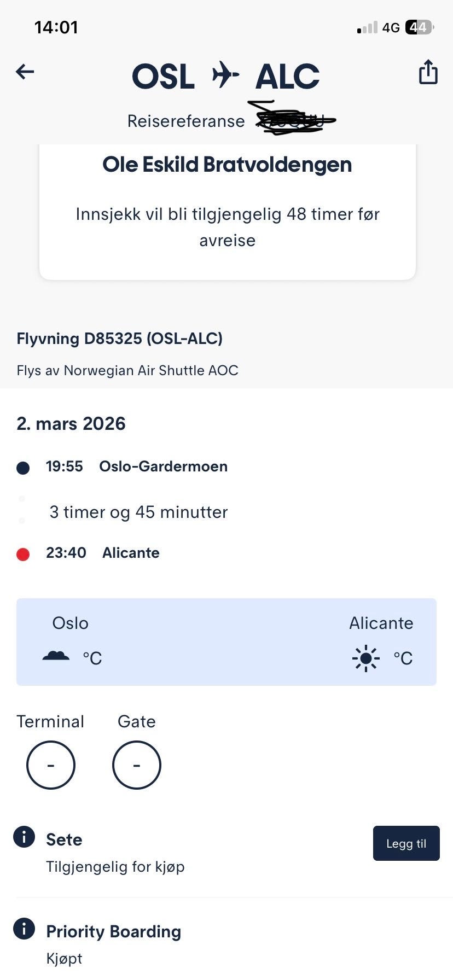Tap the battery indicator in status bar
Screen dimensions: 453x980
click(x=419, y=27)
